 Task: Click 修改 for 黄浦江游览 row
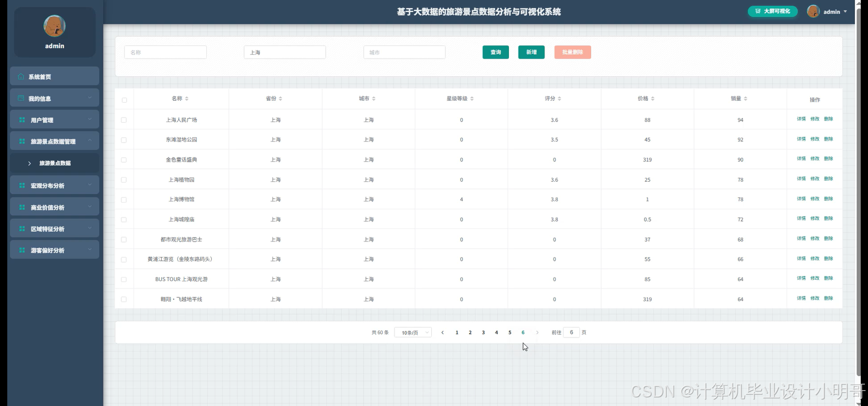pos(815,258)
